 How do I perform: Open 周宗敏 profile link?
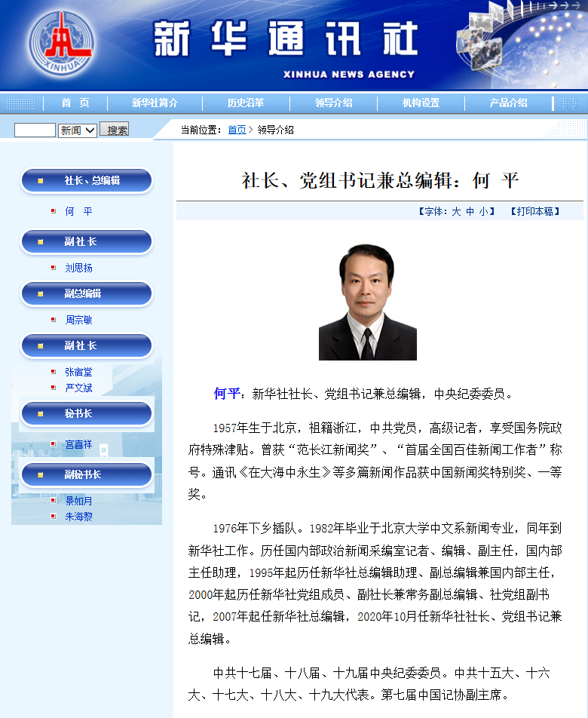coord(78,320)
